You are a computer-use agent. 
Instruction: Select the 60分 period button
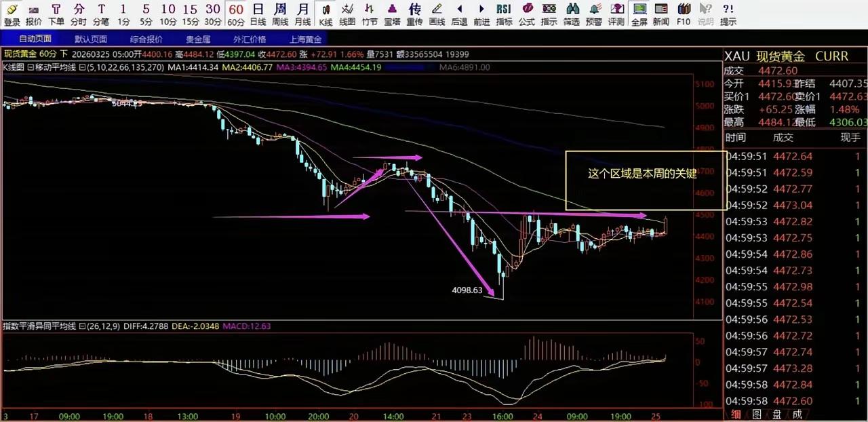(x=236, y=14)
